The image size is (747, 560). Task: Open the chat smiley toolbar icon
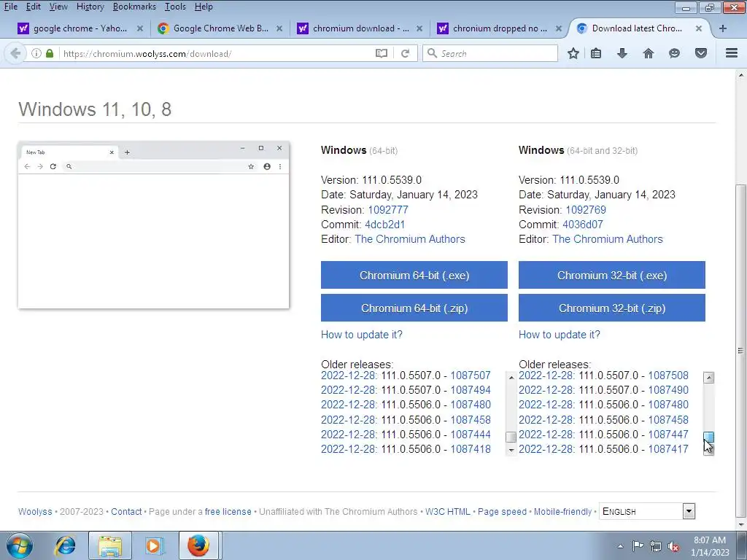(x=674, y=53)
